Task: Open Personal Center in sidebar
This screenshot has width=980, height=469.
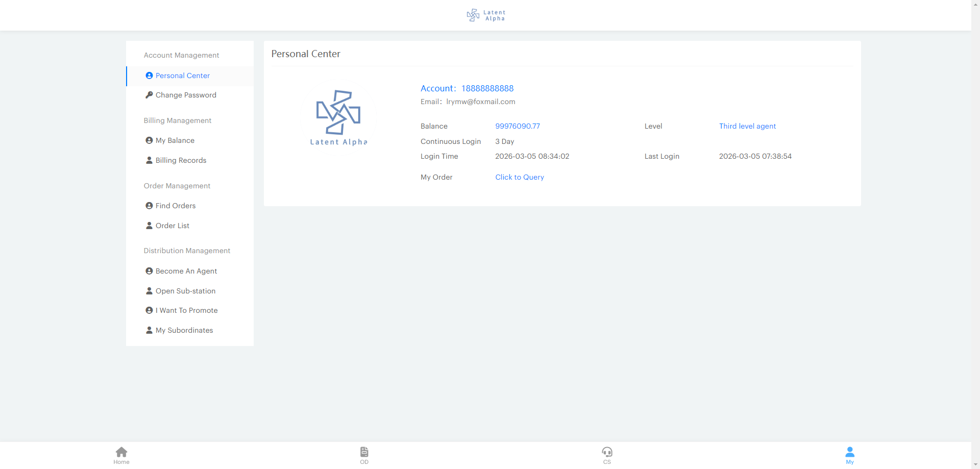Action: tap(182, 76)
